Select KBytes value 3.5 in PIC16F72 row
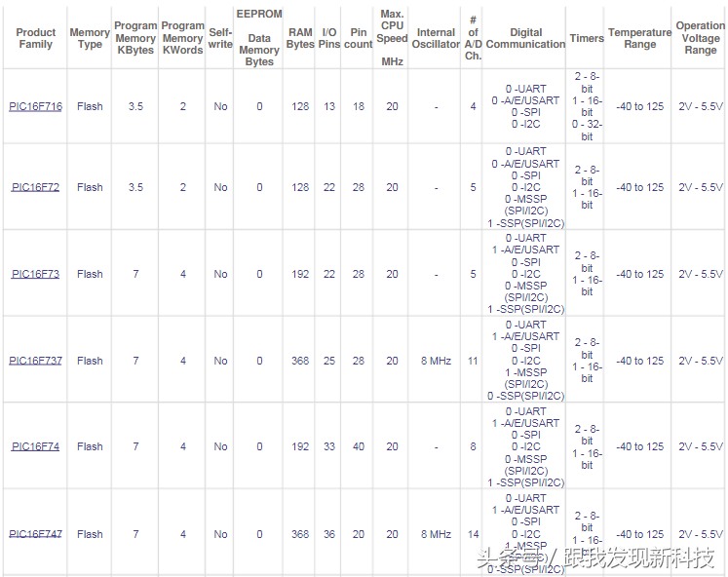This screenshot has width=728, height=577. pyautogui.click(x=135, y=187)
